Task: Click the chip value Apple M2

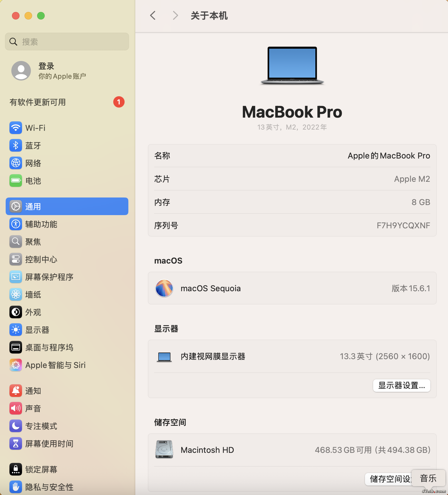Action: point(412,179)
